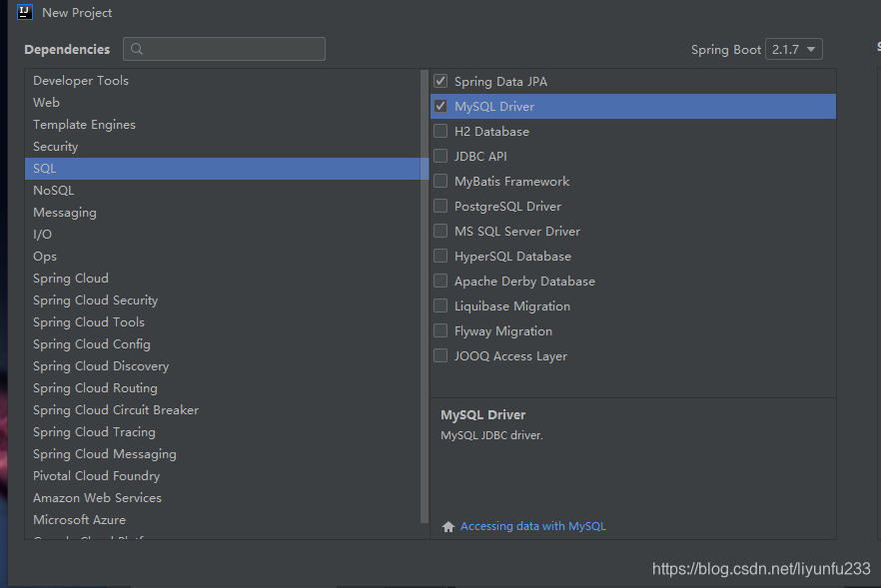This screenshot has height=588, width=881.
Task: Open the Accessing data with MySQL link
Action: click(x=532, y=526)
